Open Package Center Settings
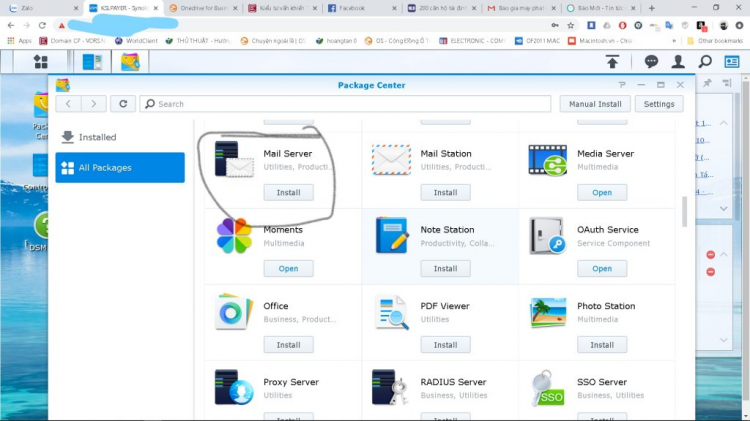Viewport: 750px width, 421px height. (x=659, y=104)
